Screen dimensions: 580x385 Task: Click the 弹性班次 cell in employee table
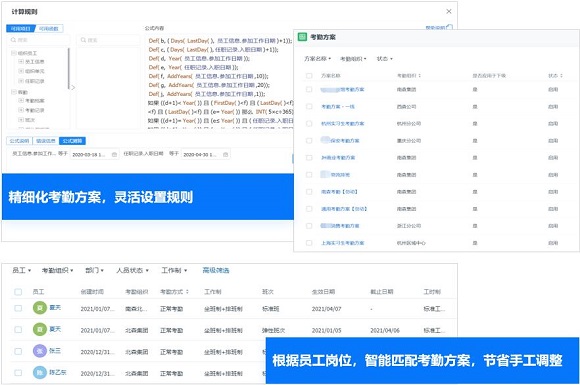(x=273, y=330)
